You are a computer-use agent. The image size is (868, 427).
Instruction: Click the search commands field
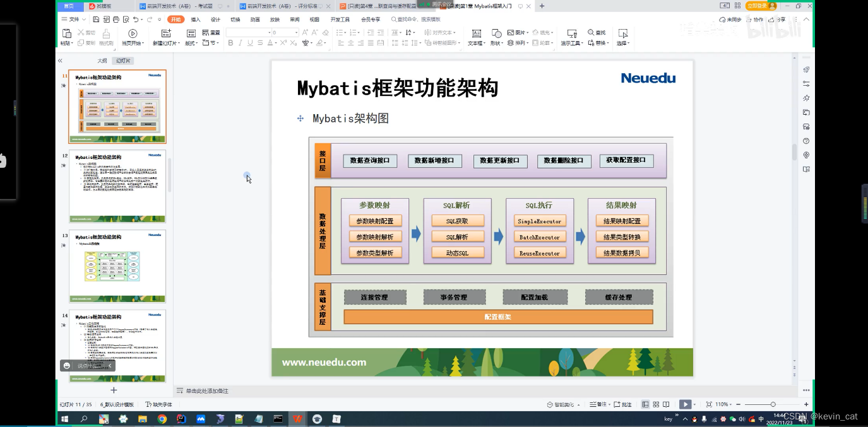coord(415,20)
